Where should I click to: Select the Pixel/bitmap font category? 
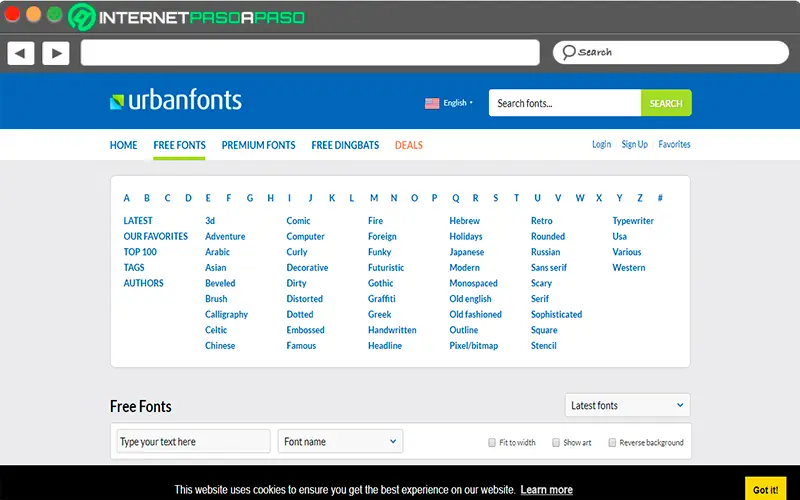473,345
